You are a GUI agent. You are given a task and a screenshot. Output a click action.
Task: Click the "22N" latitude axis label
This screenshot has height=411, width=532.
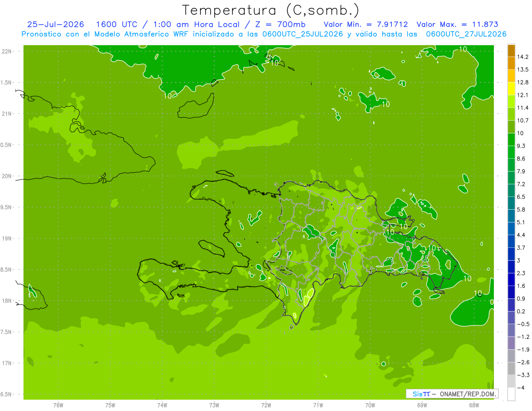click(7, 51)
